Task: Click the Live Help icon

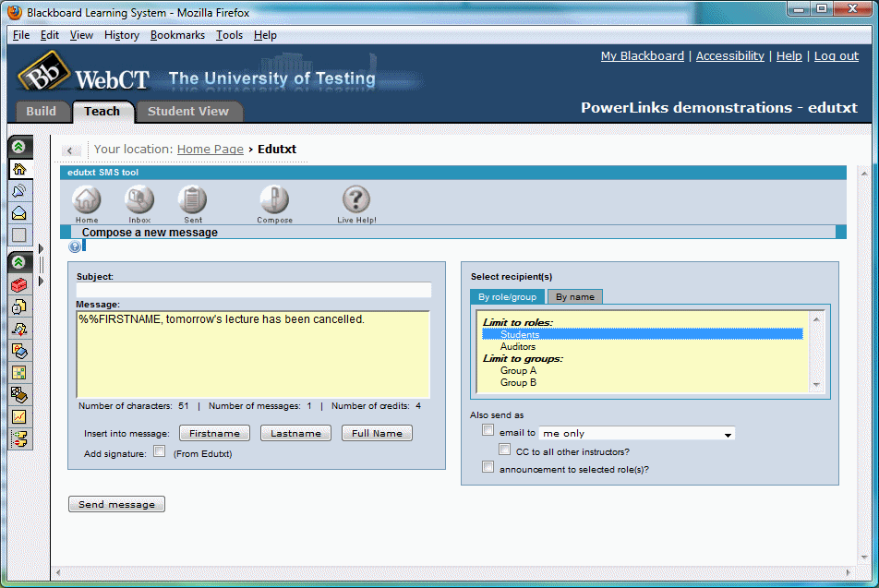Action: tap(355, 201)
